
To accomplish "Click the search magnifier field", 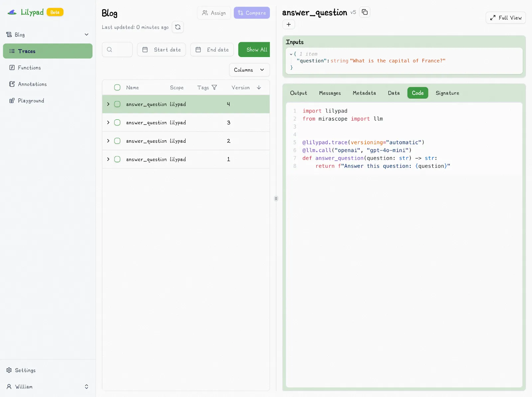I will point(117,50).
